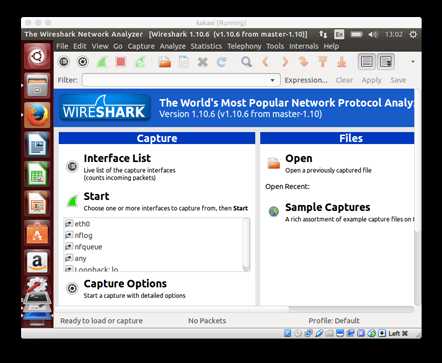Image resolution: width=442 pixels, height=363 pixels.
Task: Select the eth0 interface
Action: 82,224
